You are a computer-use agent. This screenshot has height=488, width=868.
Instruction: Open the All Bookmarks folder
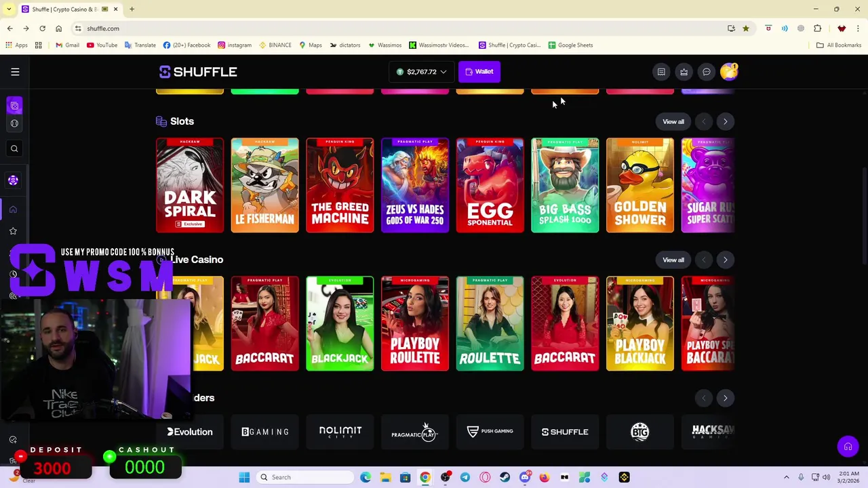(x=839, y=45)
